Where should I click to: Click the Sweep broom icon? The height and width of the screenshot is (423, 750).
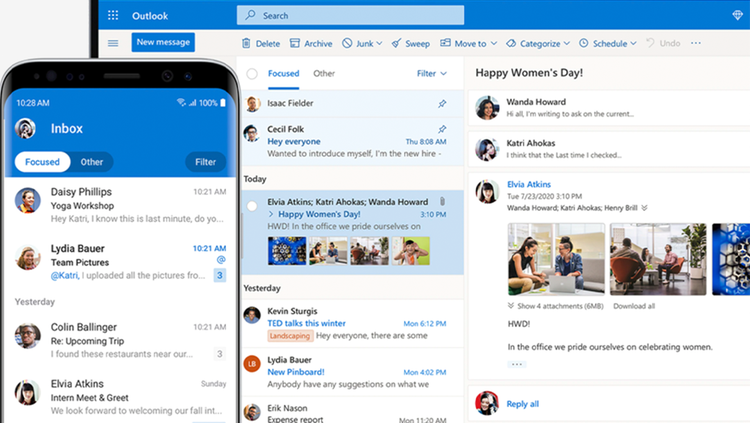(x=396, y=43)
